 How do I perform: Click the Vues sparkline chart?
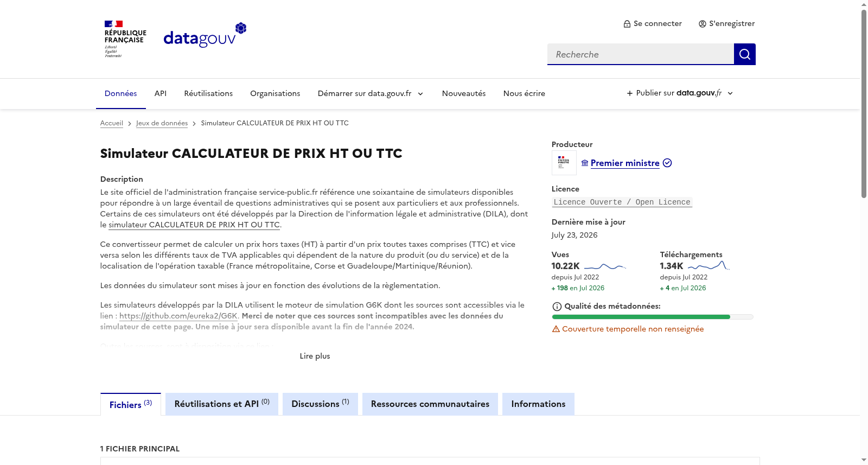pyautogui.click(x=605, y=266)
